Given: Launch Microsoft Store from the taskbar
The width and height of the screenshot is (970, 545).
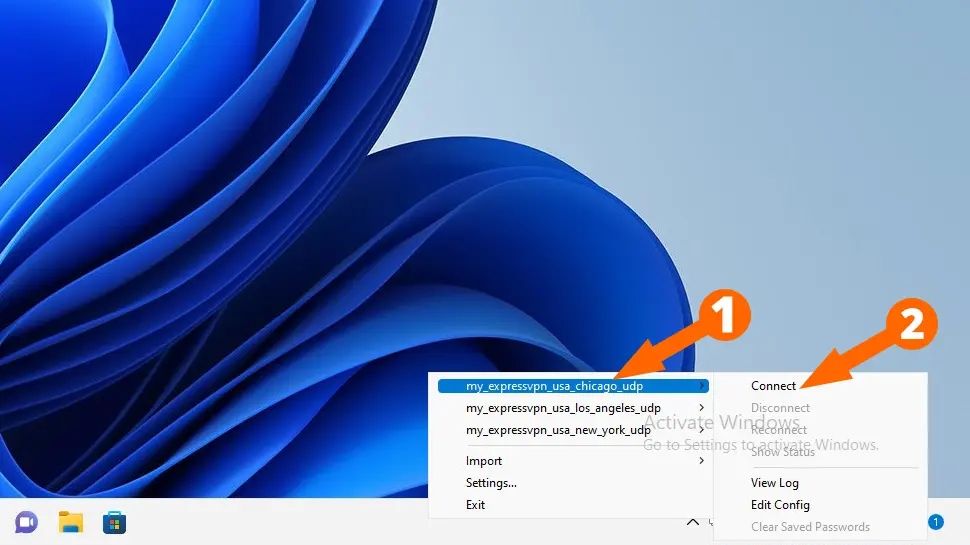Looking at the screenshot, I should coord(114,523).
